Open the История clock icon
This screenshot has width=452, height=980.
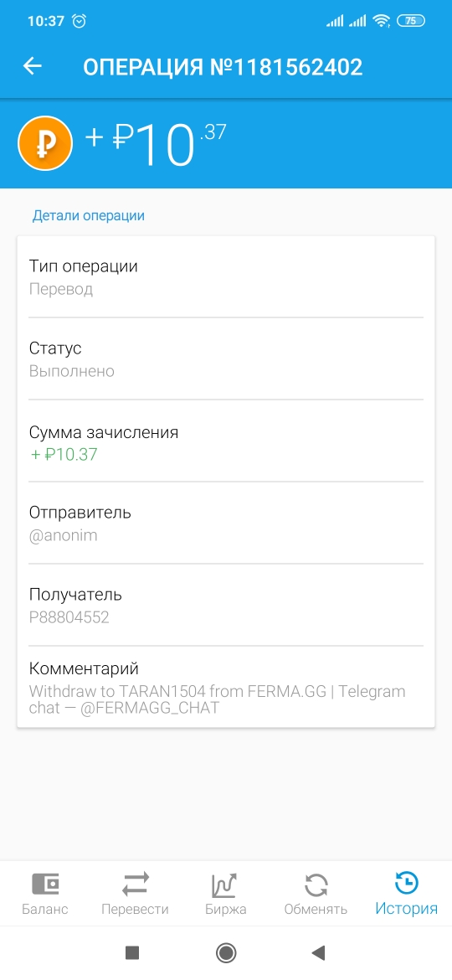point(407,883)
